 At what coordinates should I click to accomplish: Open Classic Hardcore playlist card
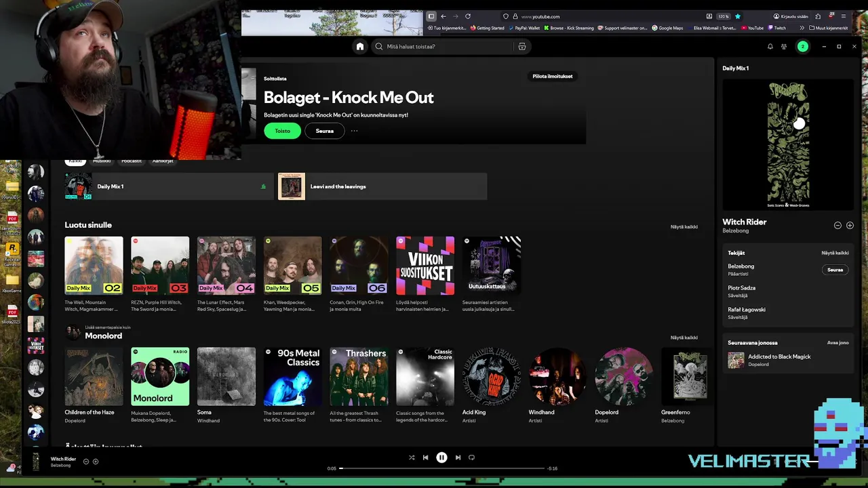click(x=425, y=386)
